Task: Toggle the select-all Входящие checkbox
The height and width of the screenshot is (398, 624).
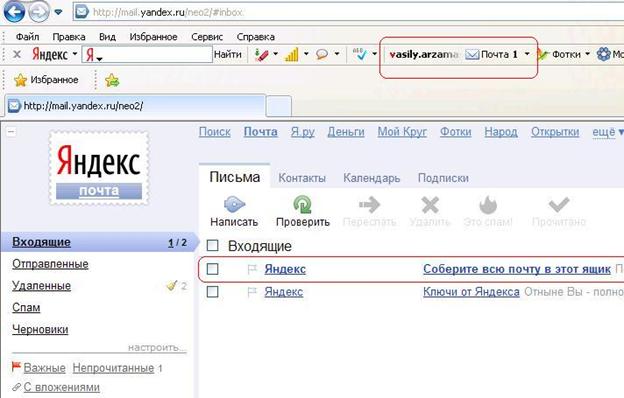Action: tap(213, 246)
